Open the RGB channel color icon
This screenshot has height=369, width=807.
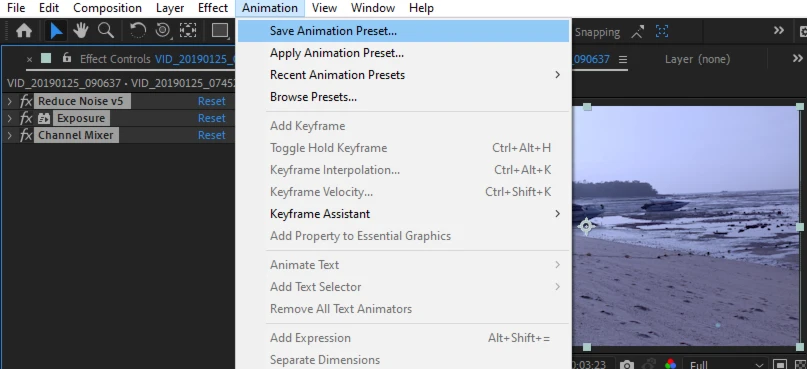click(x=670, y=364)
